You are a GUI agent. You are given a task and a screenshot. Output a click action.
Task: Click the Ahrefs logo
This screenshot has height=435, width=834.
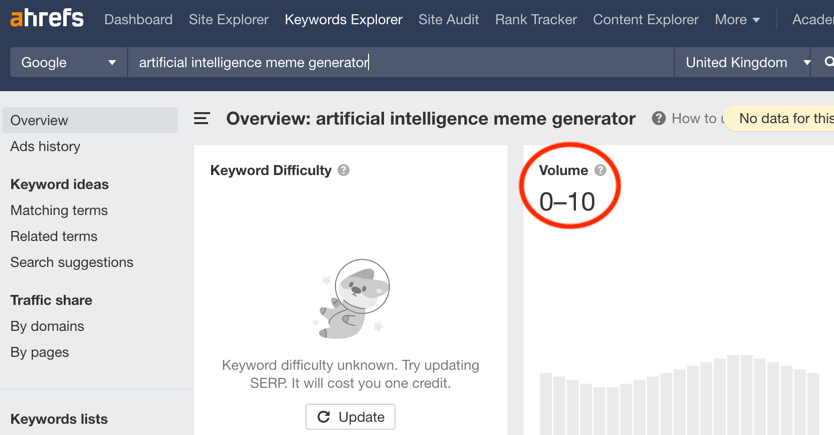(46, 19)
